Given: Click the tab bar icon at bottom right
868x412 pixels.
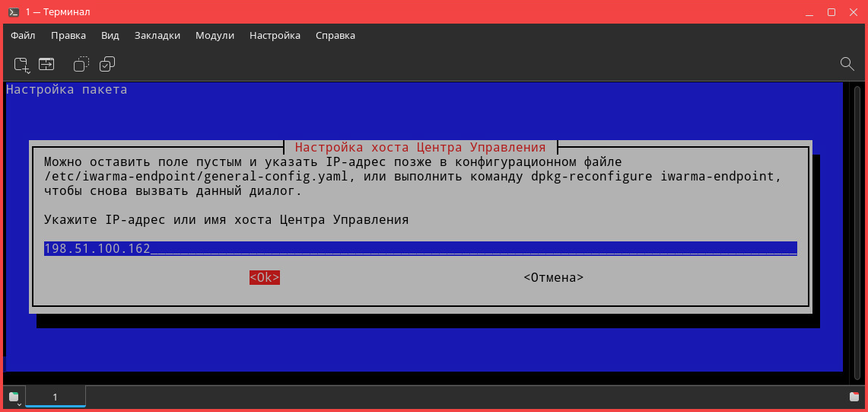Looking at the screenshot, I should pos(854,397).
